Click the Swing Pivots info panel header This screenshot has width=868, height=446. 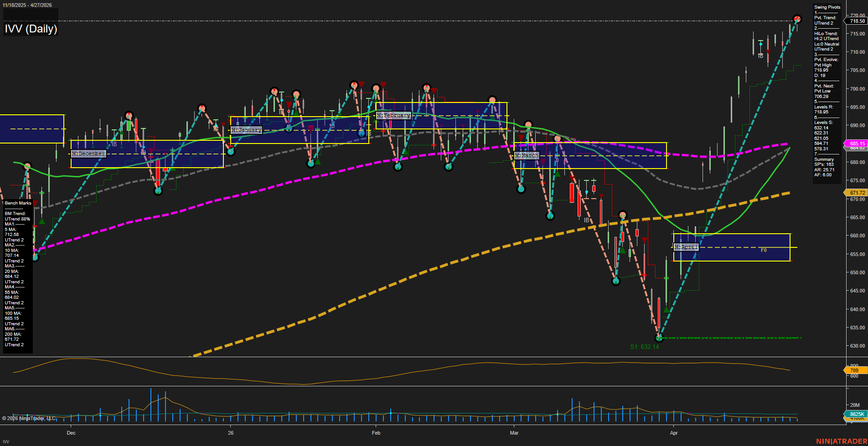(x=827, y=7)
